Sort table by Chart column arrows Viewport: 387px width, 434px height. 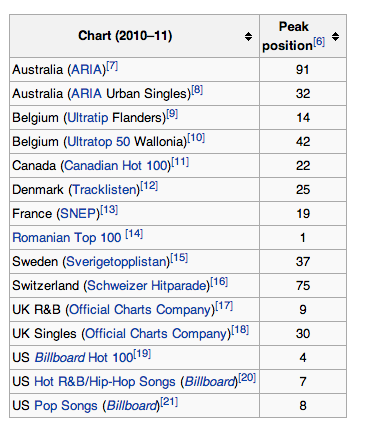pos(248,36)
